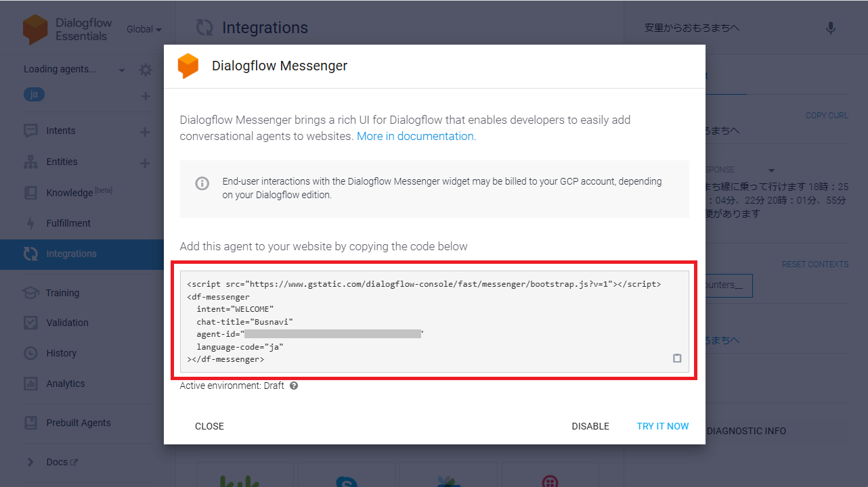868x487 pixels.
Task: Click the Active environment help icon
Action: [294, 386]
